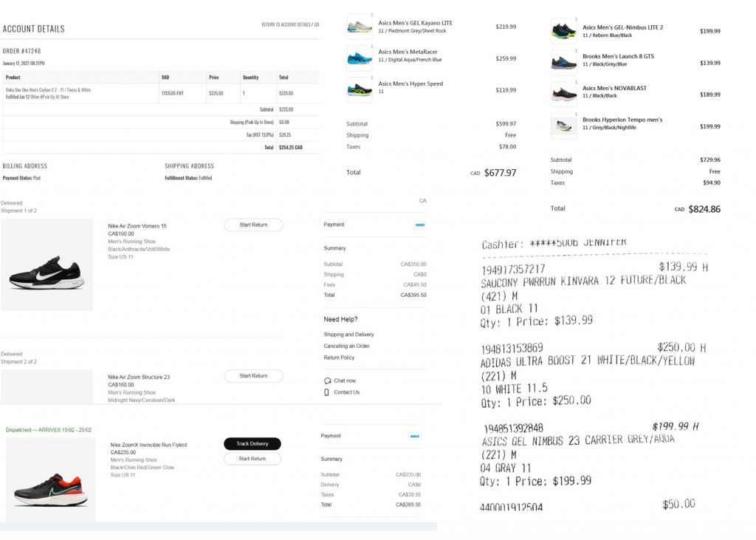Start return for Nike Air Zoom Vomero 15
The width and height of the screenshot is (756, 540).
pyautogui.click(x=253, y=225)
